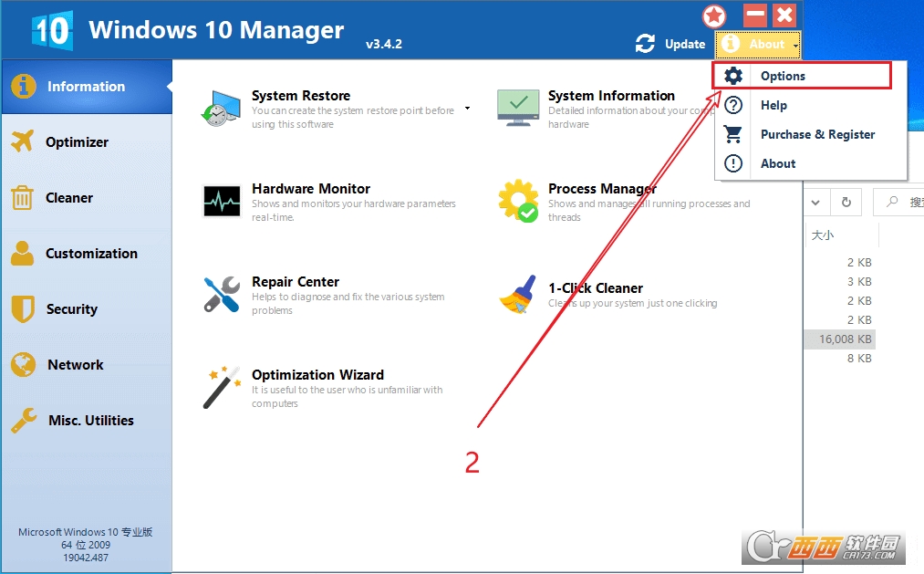Launch Hardware Monitor icon
The width and height of the screenshot is (924, 574).
221,202
